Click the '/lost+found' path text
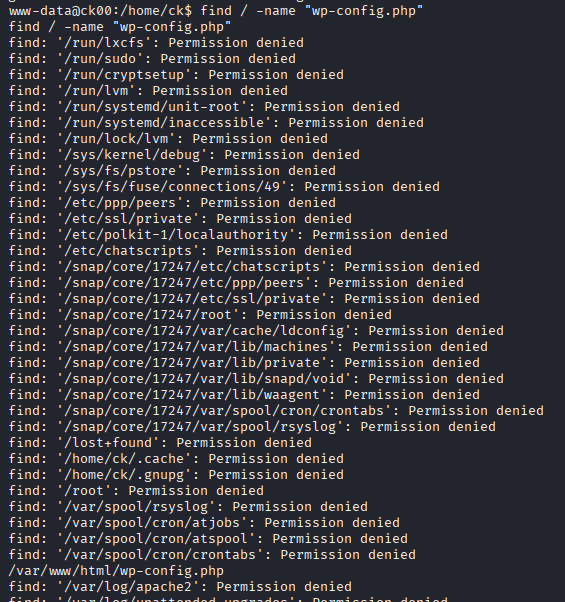The width and height of the screenshot is (565, 602). 109,443
